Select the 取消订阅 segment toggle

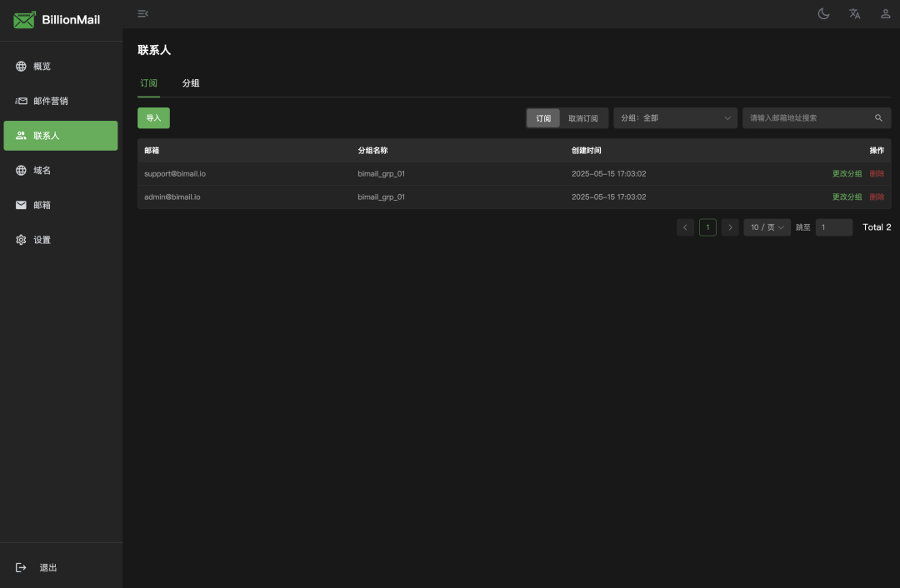click(x=583, y=118)
